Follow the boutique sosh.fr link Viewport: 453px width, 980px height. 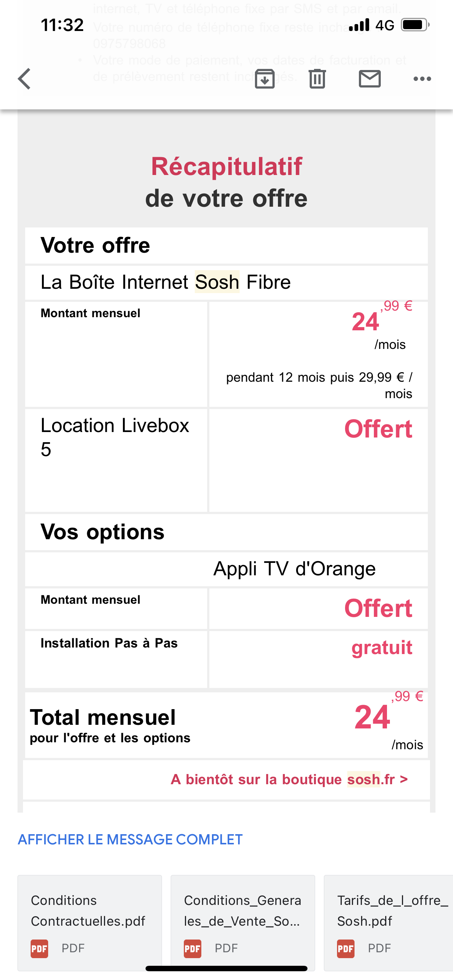pos(289,779)
